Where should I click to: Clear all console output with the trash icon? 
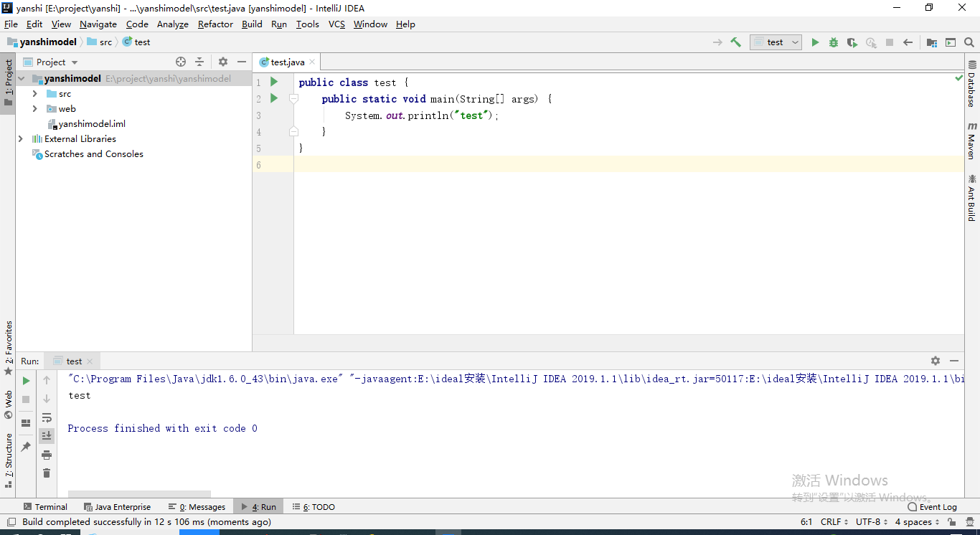click(x=47, y=473)
